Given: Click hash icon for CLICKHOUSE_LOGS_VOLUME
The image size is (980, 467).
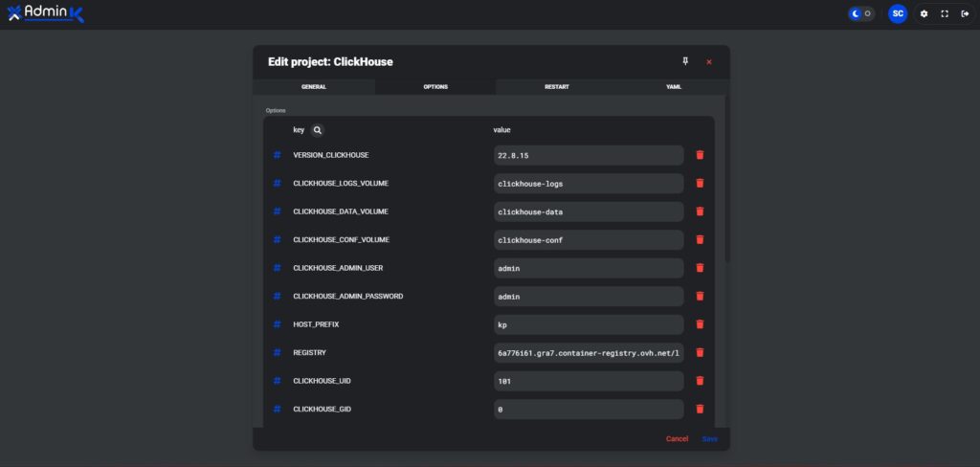Looking at the screenshot, I should [x=277, y=183].
